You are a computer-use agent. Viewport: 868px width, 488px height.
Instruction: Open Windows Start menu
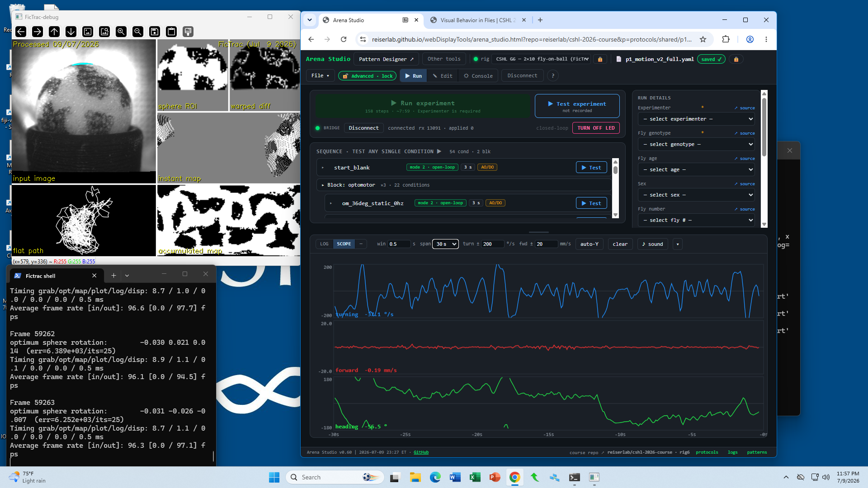point(274,477)
